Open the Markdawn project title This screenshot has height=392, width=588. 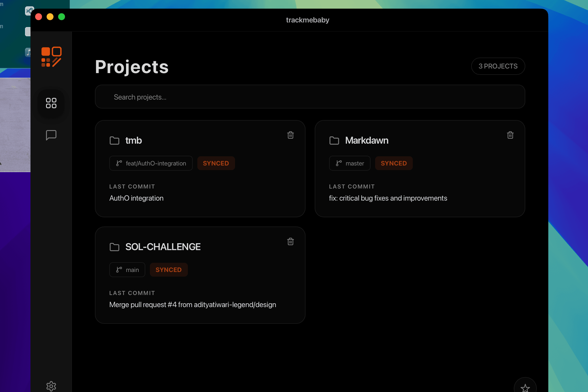tap(366, 140)
